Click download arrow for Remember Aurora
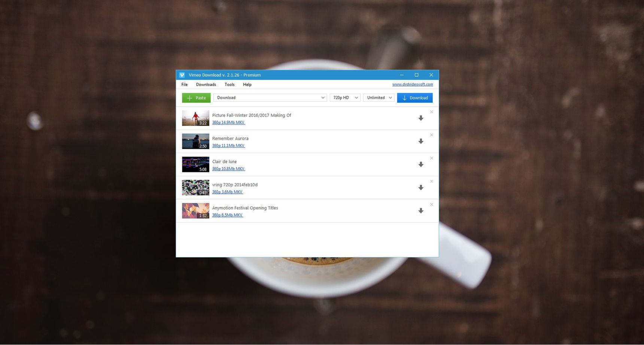 [x=421, y=141]
